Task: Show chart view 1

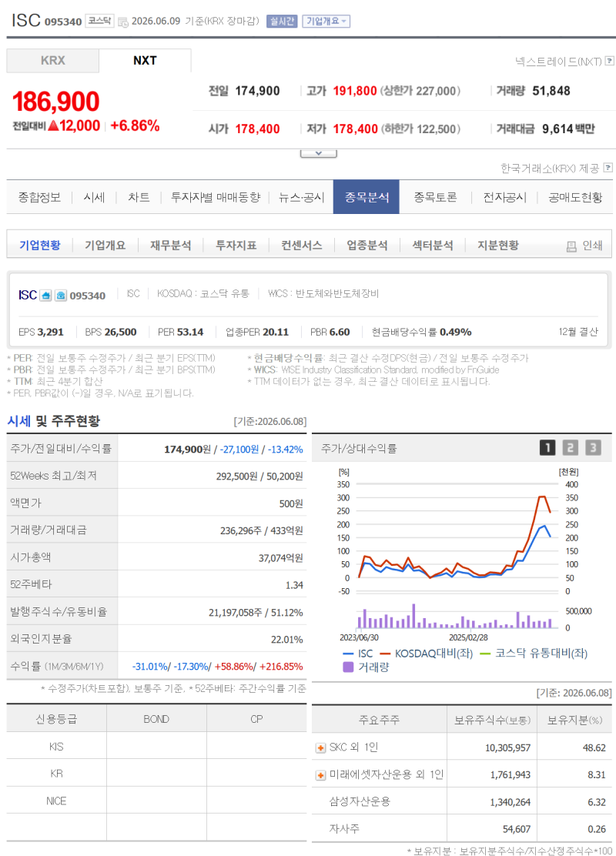Action: click(547, 448)
